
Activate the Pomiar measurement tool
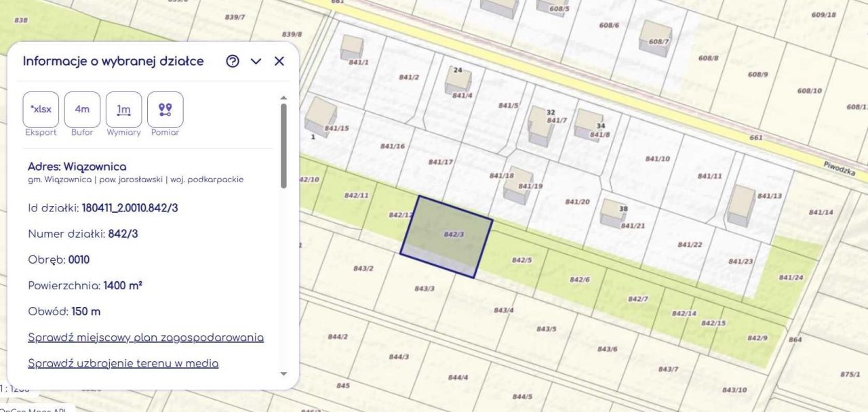click(x=165, y=109)
